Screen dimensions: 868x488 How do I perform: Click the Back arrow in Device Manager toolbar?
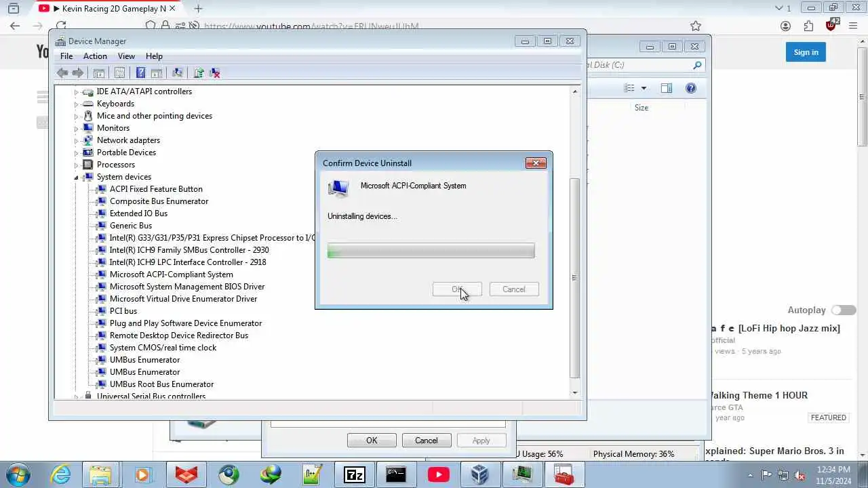[62, 73]
